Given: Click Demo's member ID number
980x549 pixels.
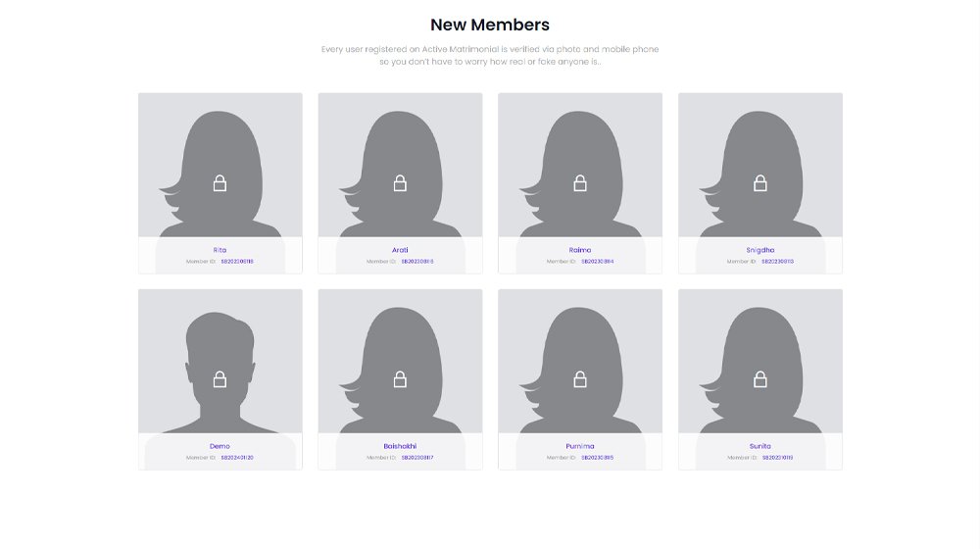Looking at the screenshot, I should coord(237,458).
